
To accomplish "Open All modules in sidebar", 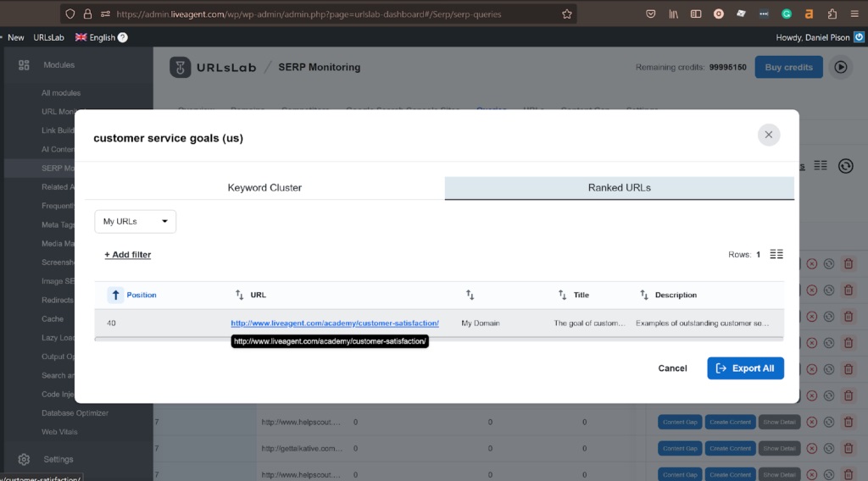I will coord(61,93).
